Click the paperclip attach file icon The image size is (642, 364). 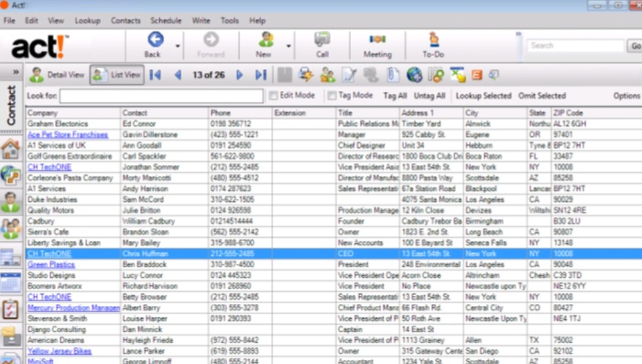click(393, 75)
